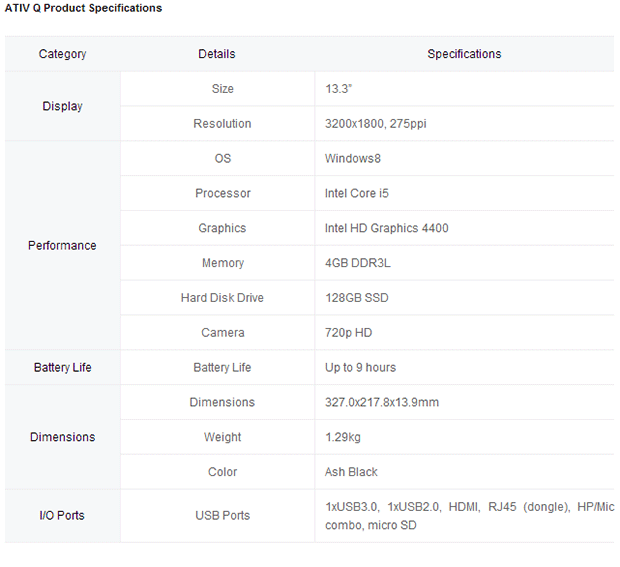Click the USB Ports details cell

(222, 515)
